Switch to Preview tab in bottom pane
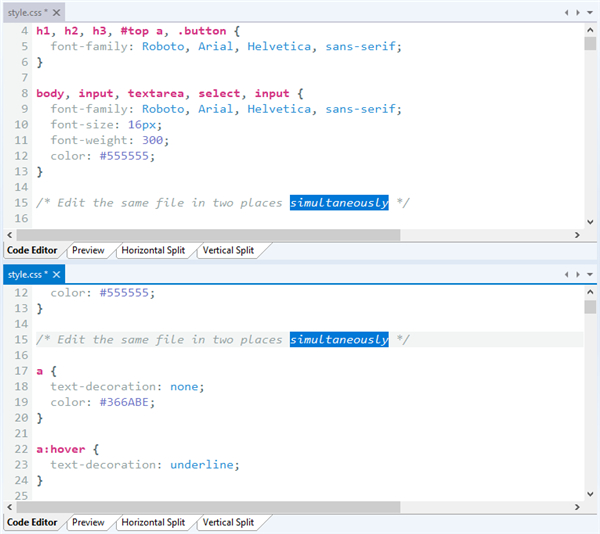This screenshot has height=534, width=600. pyautogui.click(x=88, y=522)
